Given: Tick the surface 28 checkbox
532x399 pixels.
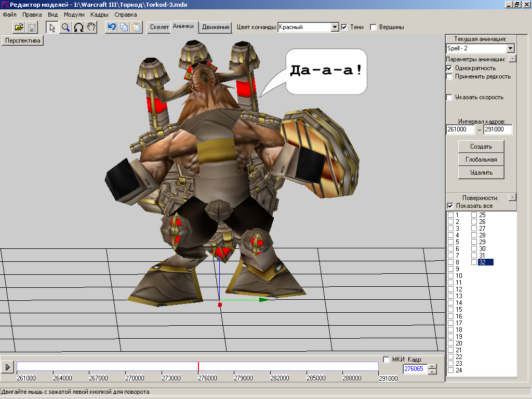Looking at the screenshot, I should pos(474,235).
